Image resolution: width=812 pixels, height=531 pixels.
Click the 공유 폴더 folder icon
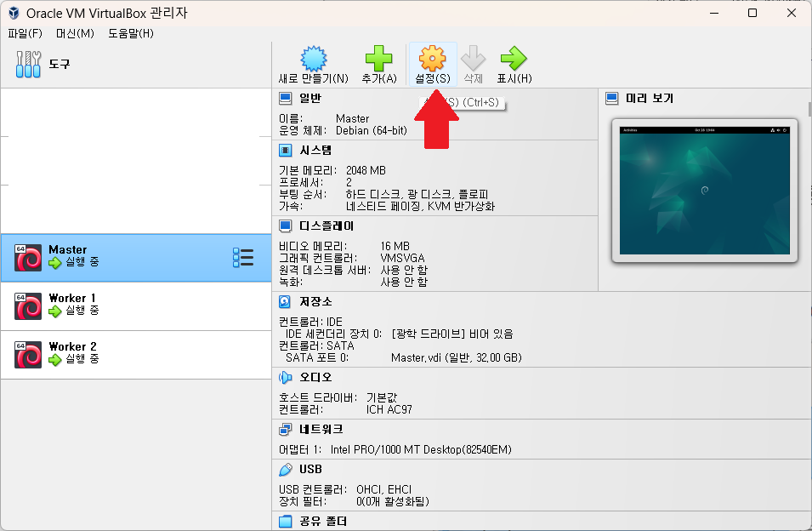coord(286,522)
